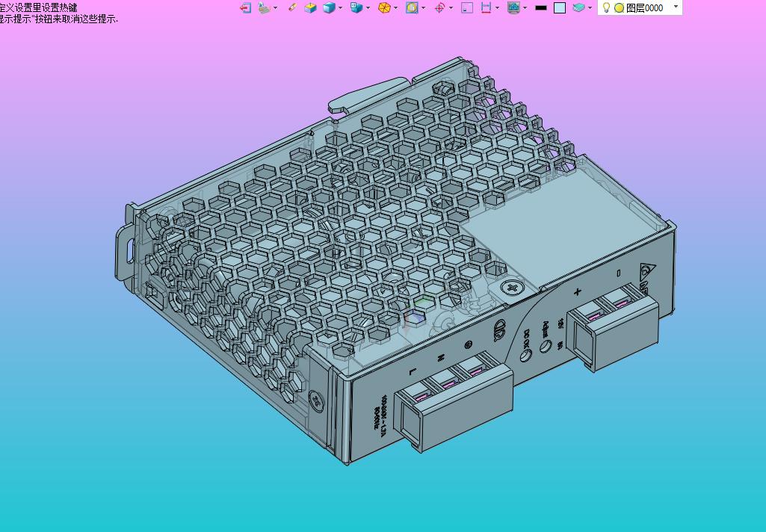Screen dimensions: 766x532
Task: Expand the teal layer-plane dropdown arrow
Action: pos(590,7)
